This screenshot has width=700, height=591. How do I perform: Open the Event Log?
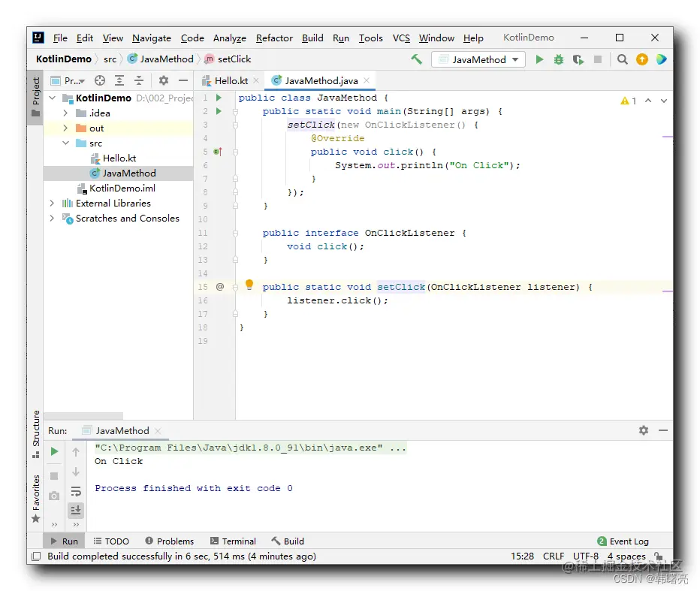coord(623,541)
